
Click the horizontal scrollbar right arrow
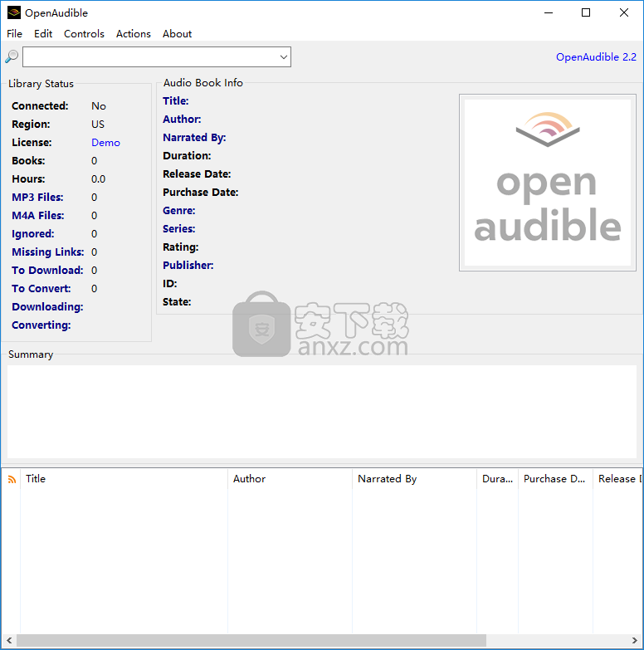635,641
